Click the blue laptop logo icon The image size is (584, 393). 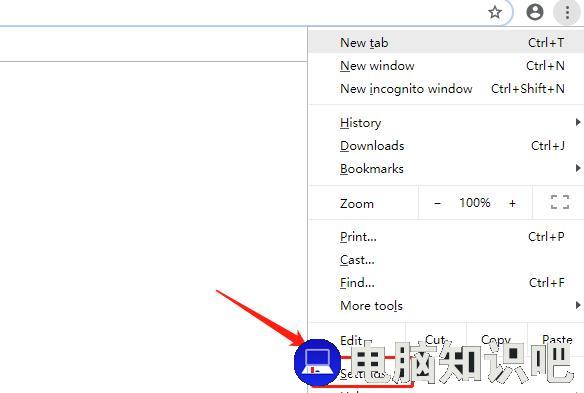tap(317, 362)
